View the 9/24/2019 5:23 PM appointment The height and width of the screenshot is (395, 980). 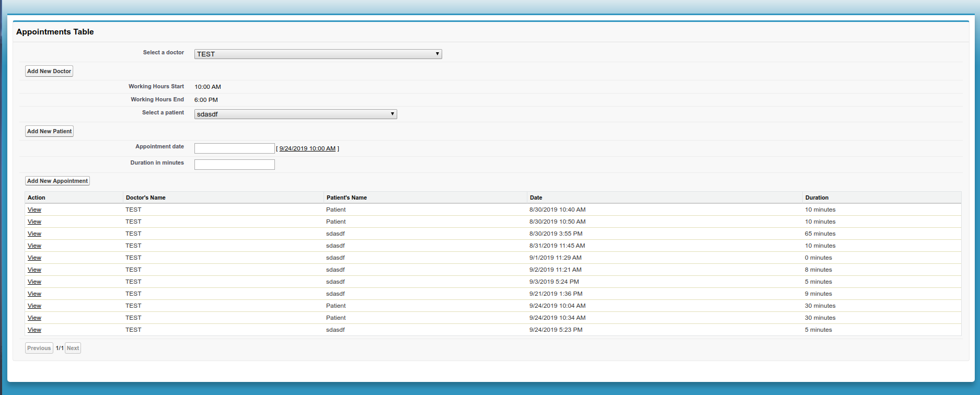click(34, 330)
